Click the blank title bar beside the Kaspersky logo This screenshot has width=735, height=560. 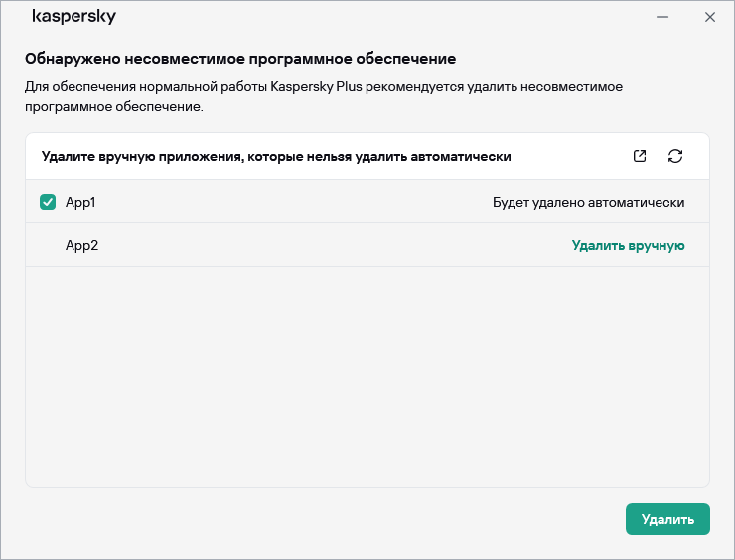377,17
